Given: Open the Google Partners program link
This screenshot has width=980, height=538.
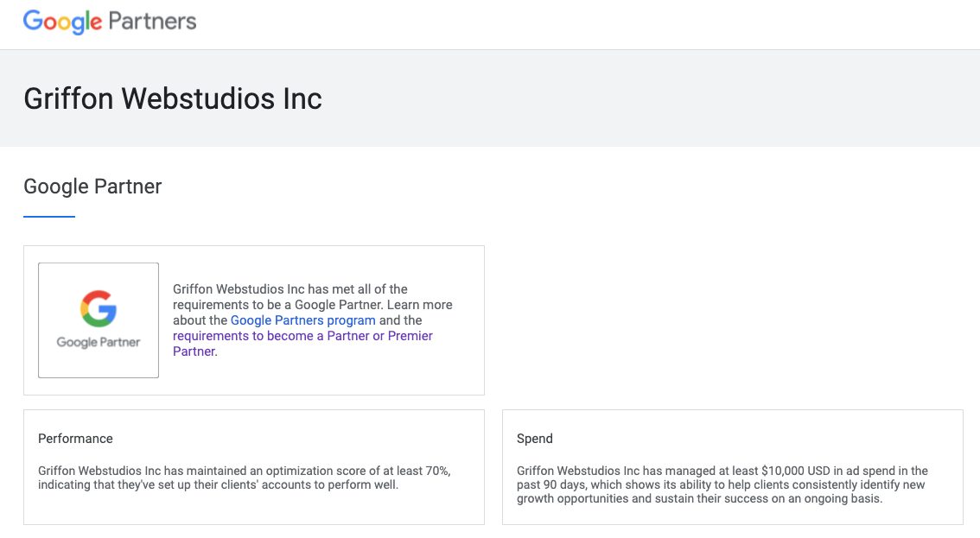Looking at the screenshot, I should [x=303, y=320].
